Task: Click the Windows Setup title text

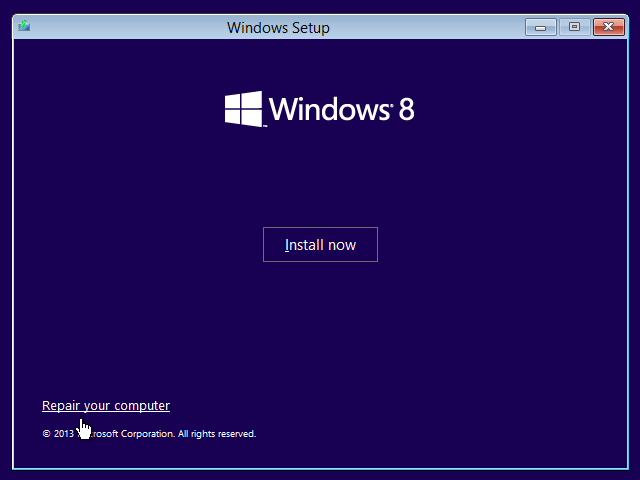Action: pyautogui.click(x=278, y=28)
